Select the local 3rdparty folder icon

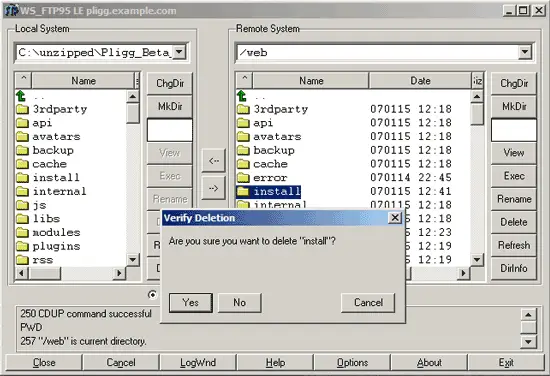[x=22, y=109]
